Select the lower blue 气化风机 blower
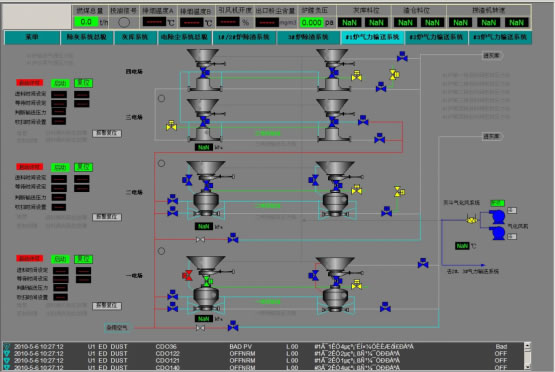 pyautogui.click(x=497, y=233)
